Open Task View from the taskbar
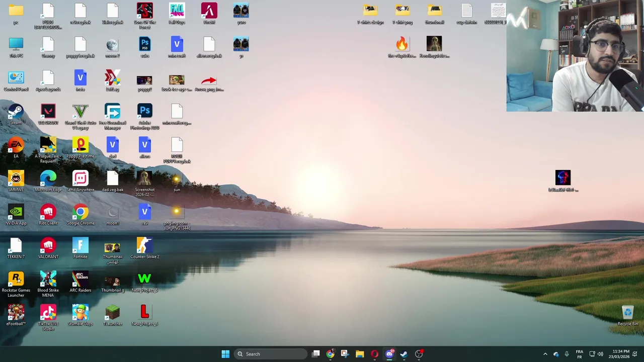This screenshot has width=644, height=362. (316, 354)
